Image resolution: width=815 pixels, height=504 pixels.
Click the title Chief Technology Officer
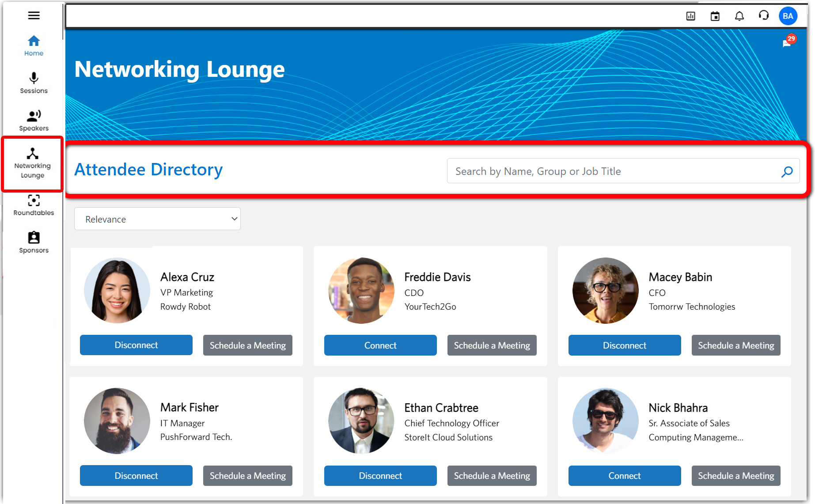[x=451, y=423]
